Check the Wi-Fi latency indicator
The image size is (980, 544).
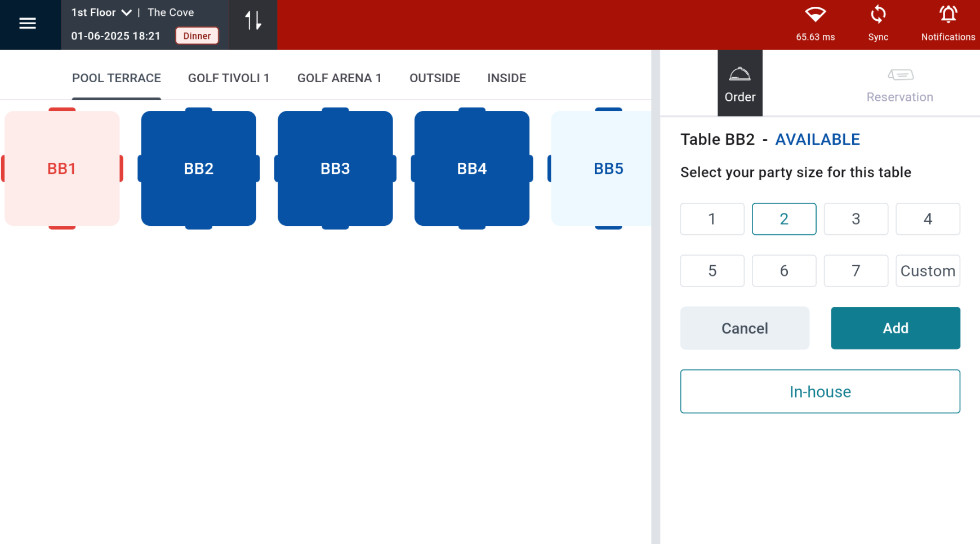pos(814,23)
